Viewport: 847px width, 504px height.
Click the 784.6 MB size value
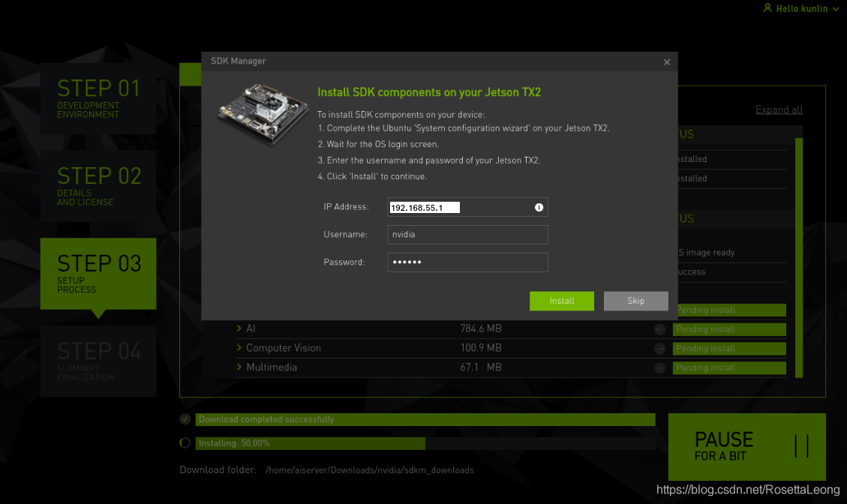click(x=481, y=328)
